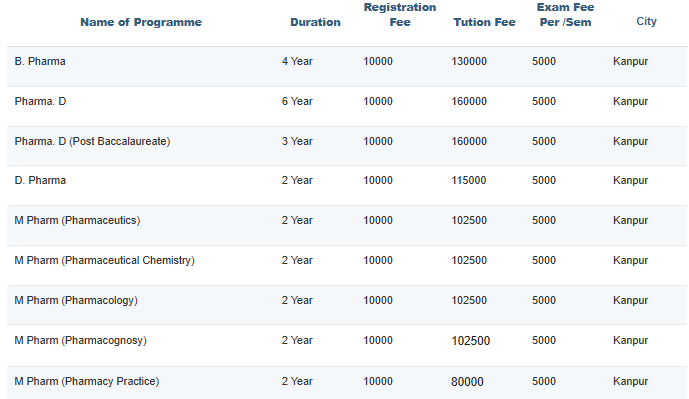This screenshot has height=399, width=689.
Task: Click the Duration column header
Action: tap(315, 22)
